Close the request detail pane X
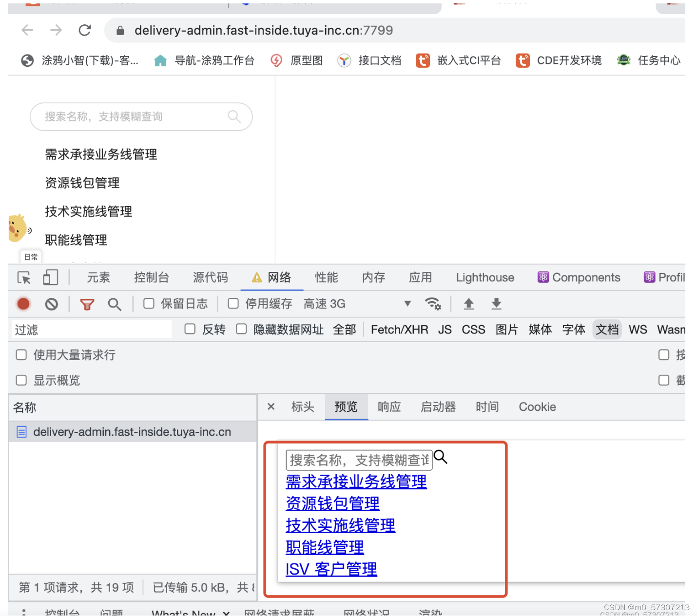 [271, 406]
